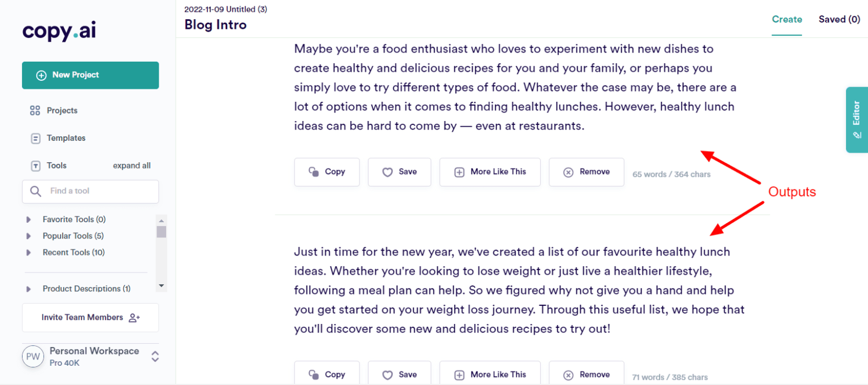Select the Projects icon in sidebar
The height and width of the screenshot is (385, 868).
[x=35, y=110]
